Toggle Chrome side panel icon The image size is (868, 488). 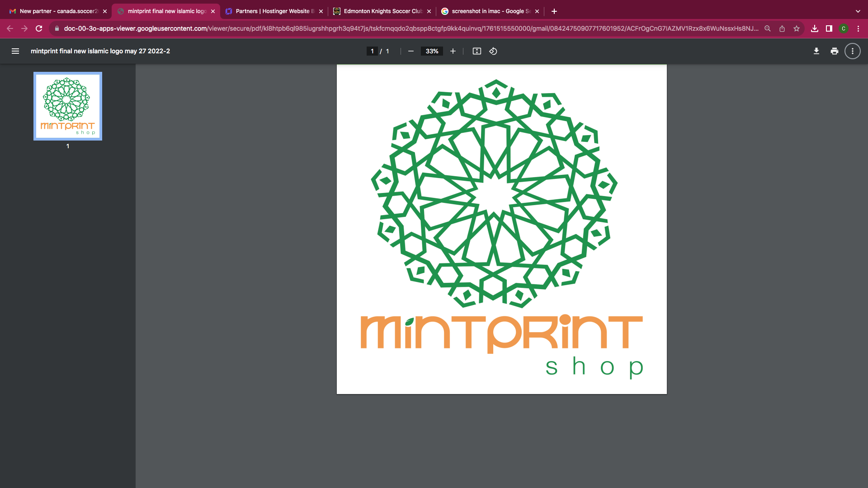829,28
